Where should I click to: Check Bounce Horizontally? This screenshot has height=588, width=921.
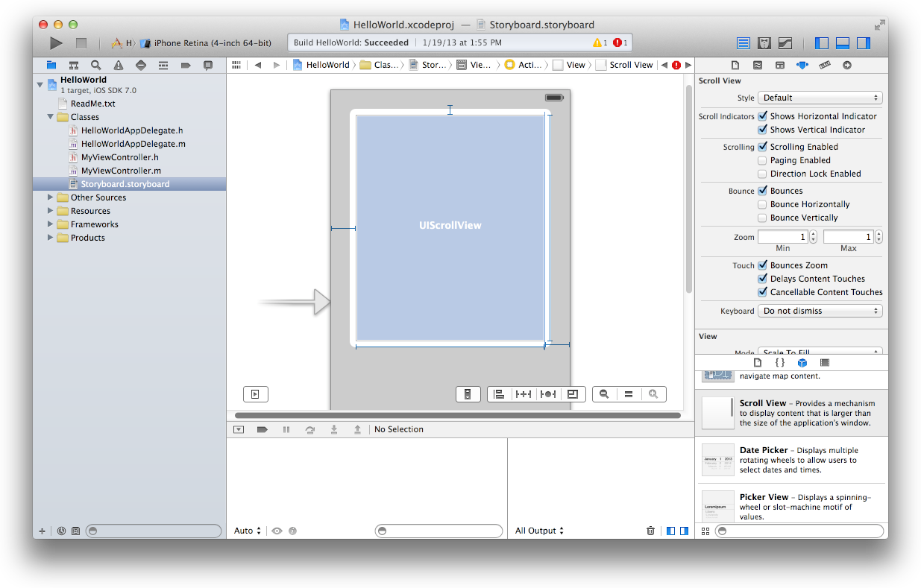pyautogui.click(x=762, y=204)
